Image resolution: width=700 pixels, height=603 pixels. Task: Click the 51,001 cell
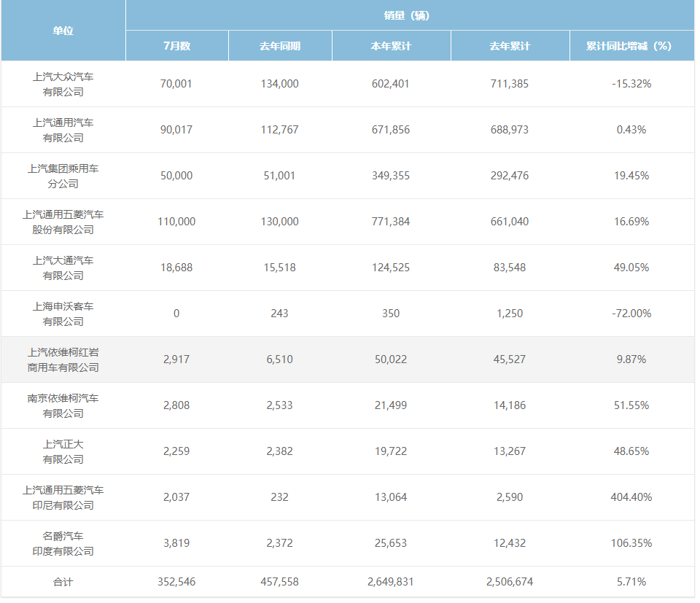coord(279,176)
